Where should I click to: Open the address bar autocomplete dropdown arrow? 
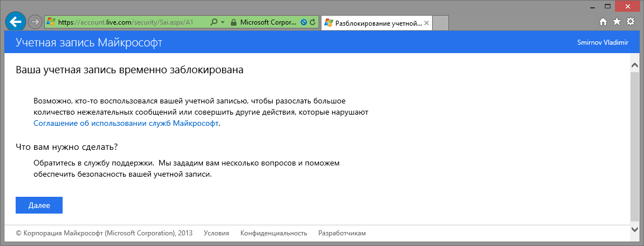pos(222,23)
